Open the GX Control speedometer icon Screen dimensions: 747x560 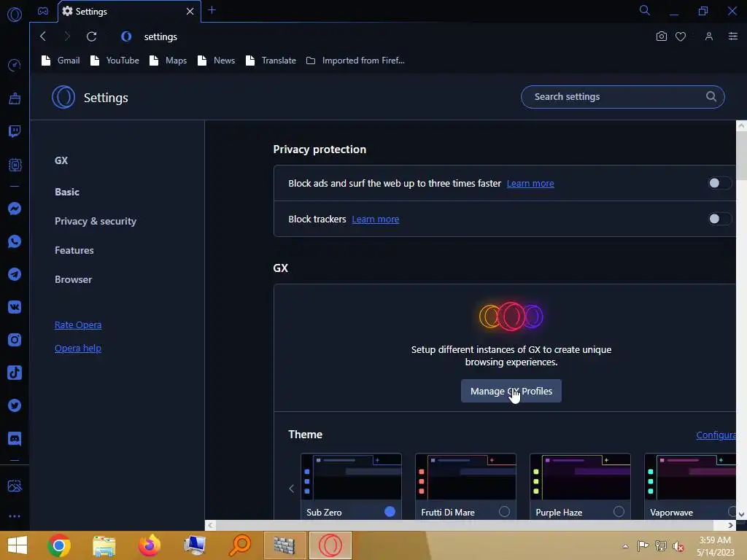[15, 65]
